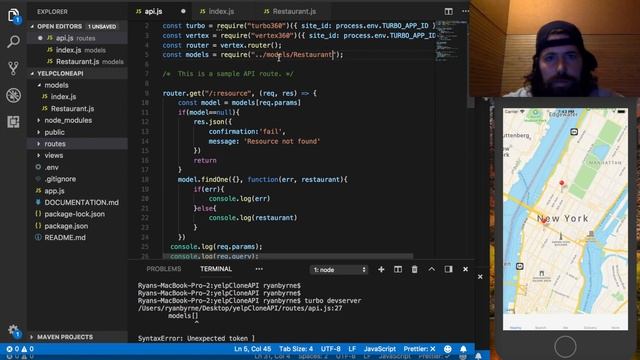Image resolution: width=640 pixels, height=360 pixels.
Task: Open panel overflow ellipsis next to Terminal
Action: click(x=259, y=269)
